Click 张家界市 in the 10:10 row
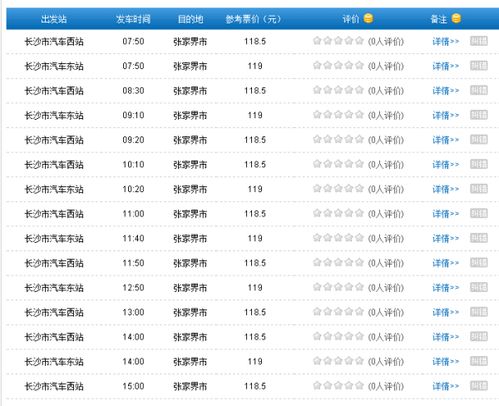499x406 pixels. (x=190, y=165)
